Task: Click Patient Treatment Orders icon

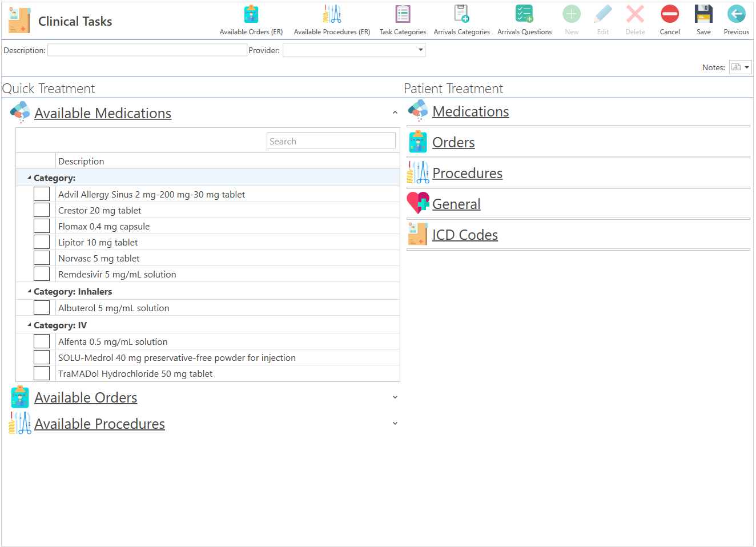Action: [418, 142]
